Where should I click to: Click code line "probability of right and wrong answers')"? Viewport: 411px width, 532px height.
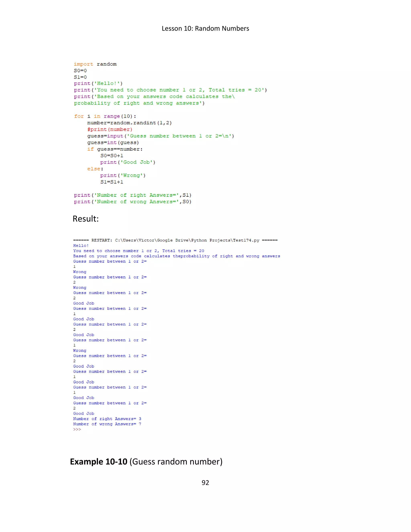(x=139, y=103)
